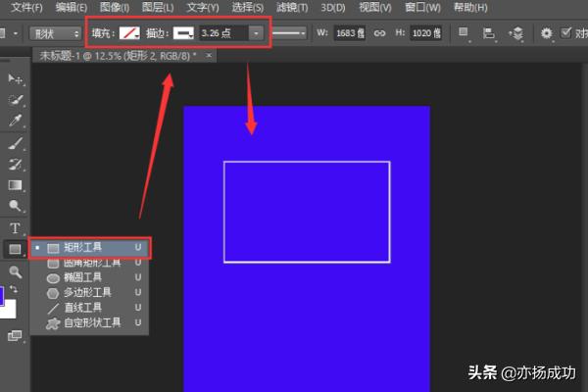Screen dimensions: 588x392
Task: Toggle the width-height link icon
Action: pyautogui.click(x=380, y=32)
